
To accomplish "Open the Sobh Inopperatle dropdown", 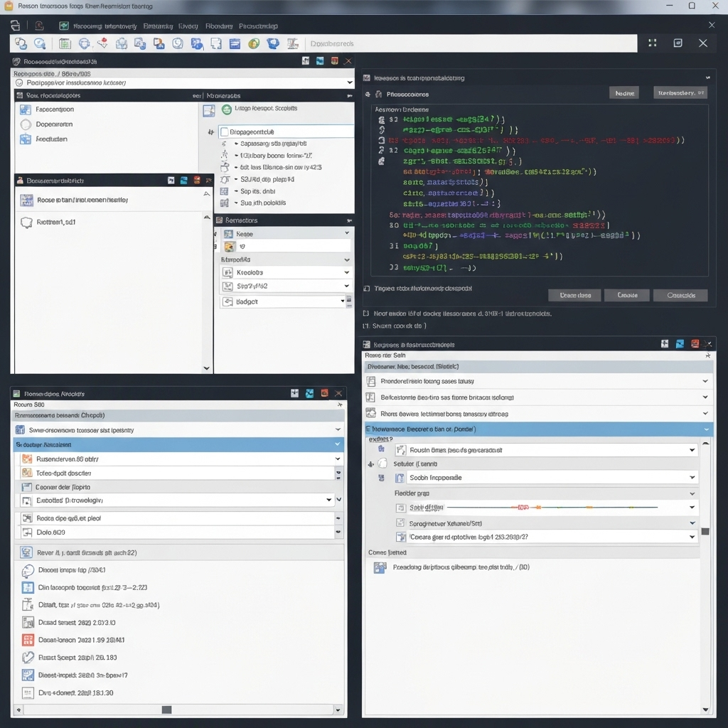I will pos(692,478).
